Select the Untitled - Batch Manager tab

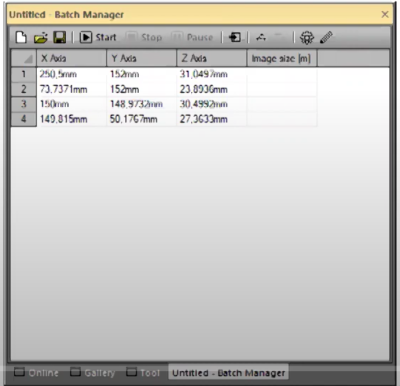coord(228,372)
